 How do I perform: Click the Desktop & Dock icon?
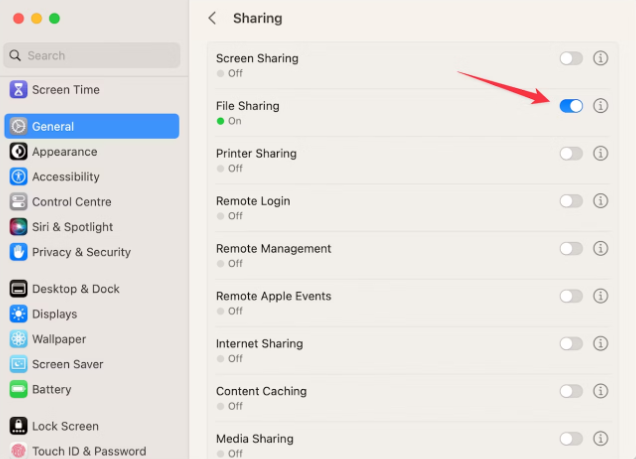[x=18, y=289]
